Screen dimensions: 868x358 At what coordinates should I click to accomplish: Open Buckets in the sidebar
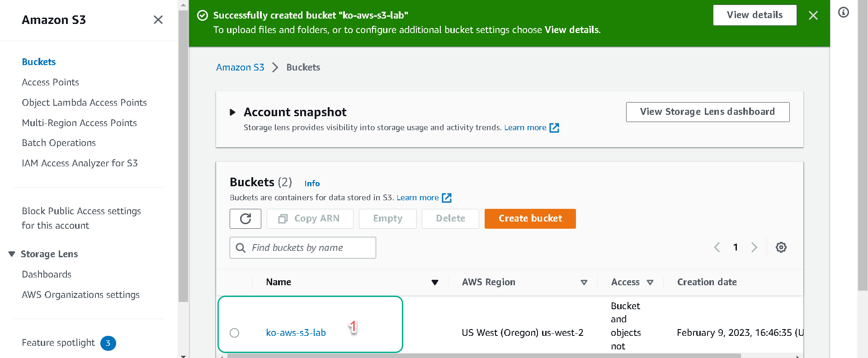(39, 62)
